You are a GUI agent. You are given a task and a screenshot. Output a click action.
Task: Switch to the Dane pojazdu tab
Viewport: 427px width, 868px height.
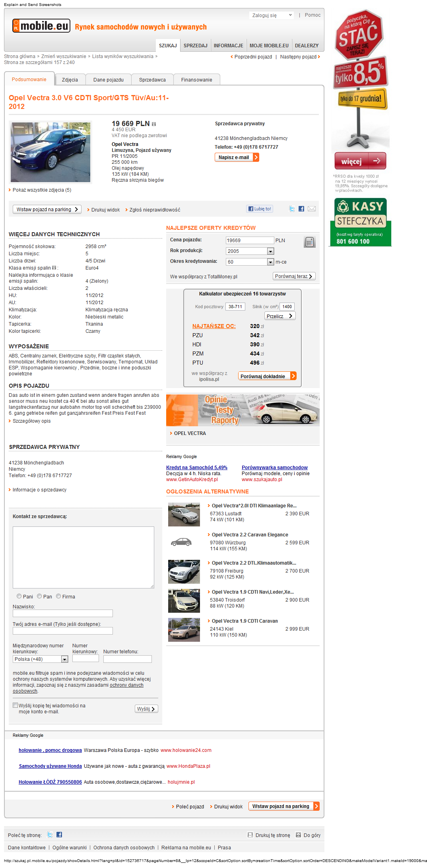pyautogui.click(x=109, y=80)
